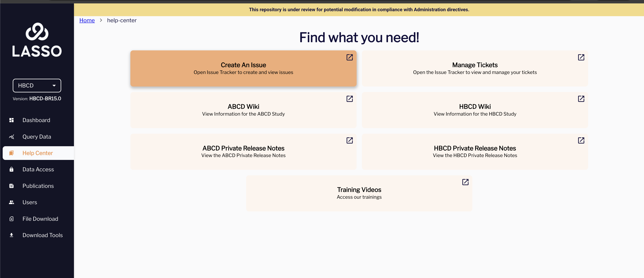Open HBCD Private Release Notes card

(x=474, y=152)
